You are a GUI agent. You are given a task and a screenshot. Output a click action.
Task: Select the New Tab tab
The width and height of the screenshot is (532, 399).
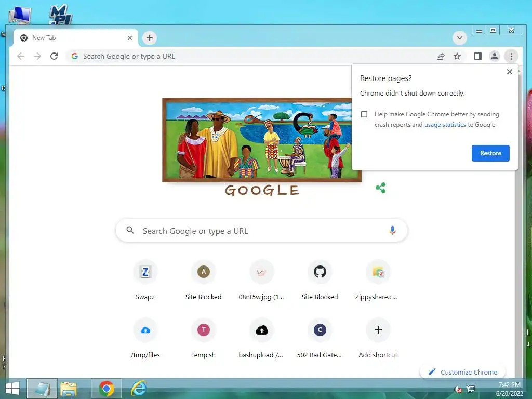76,38
